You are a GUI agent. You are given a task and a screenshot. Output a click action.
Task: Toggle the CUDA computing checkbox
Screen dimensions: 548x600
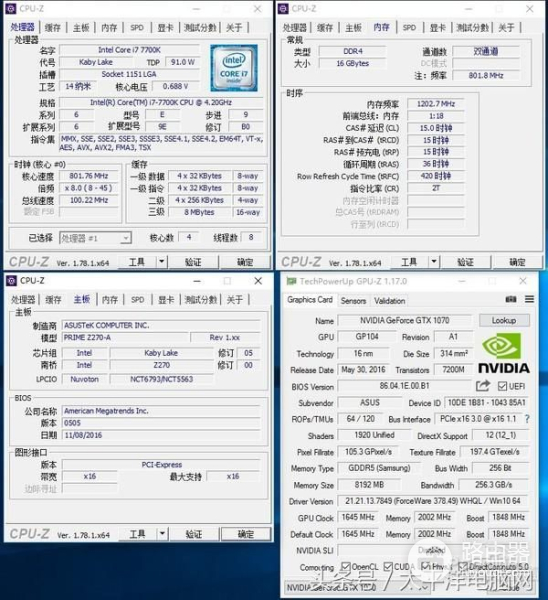388,566
